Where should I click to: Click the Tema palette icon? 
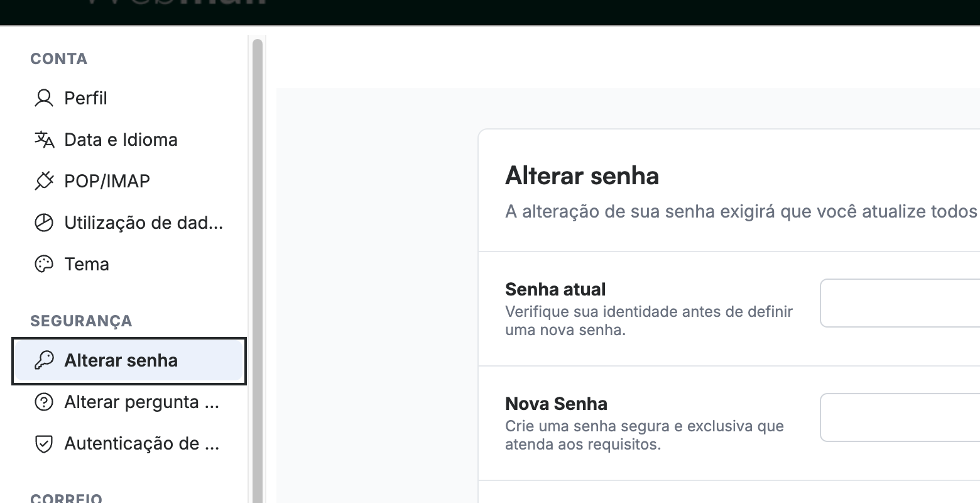click(x=44, y=264)
